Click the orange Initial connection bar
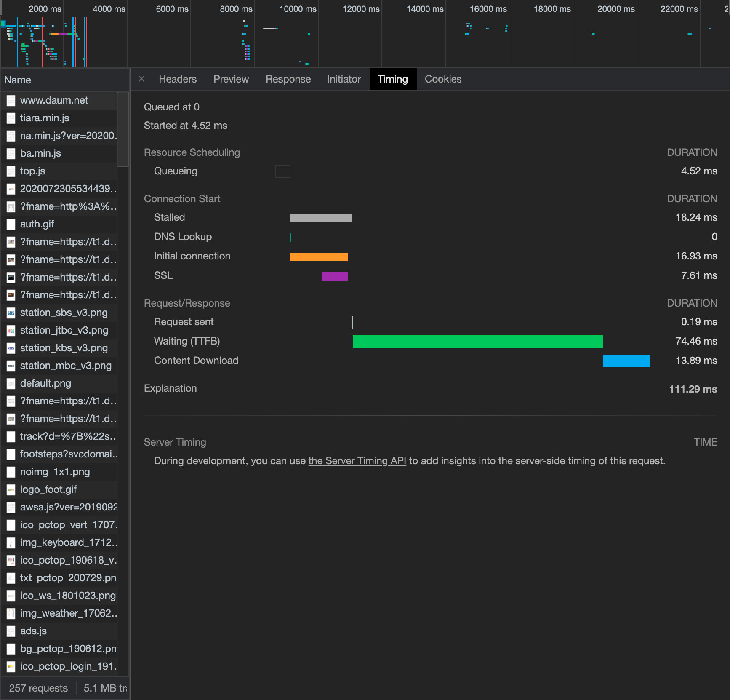730x700 pixels. 319,257
